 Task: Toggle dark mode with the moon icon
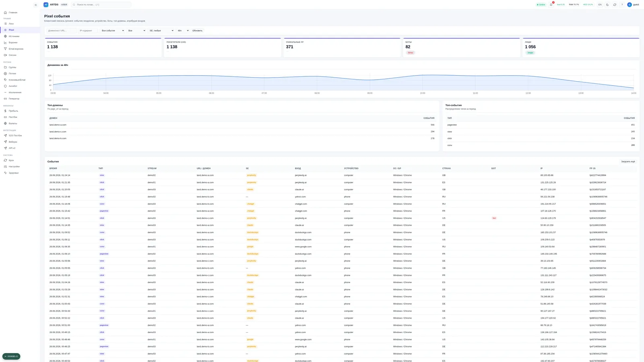click(x=607, y=5)
